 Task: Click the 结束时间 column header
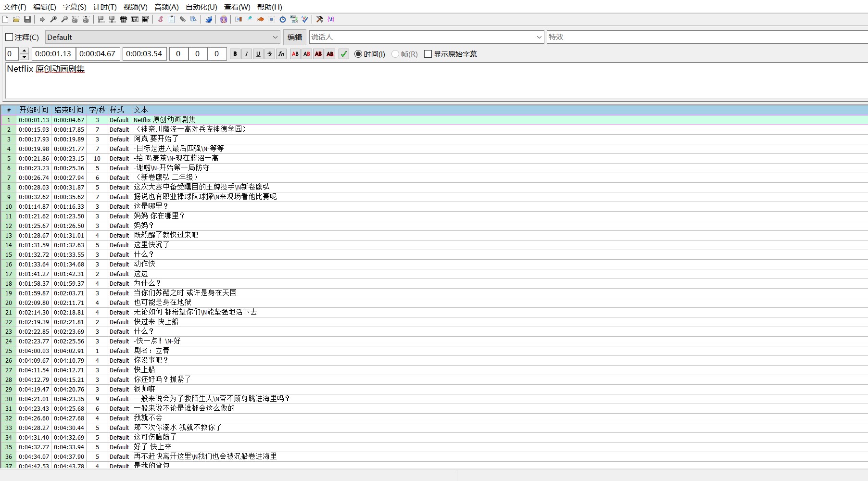(x=69, y=110)
